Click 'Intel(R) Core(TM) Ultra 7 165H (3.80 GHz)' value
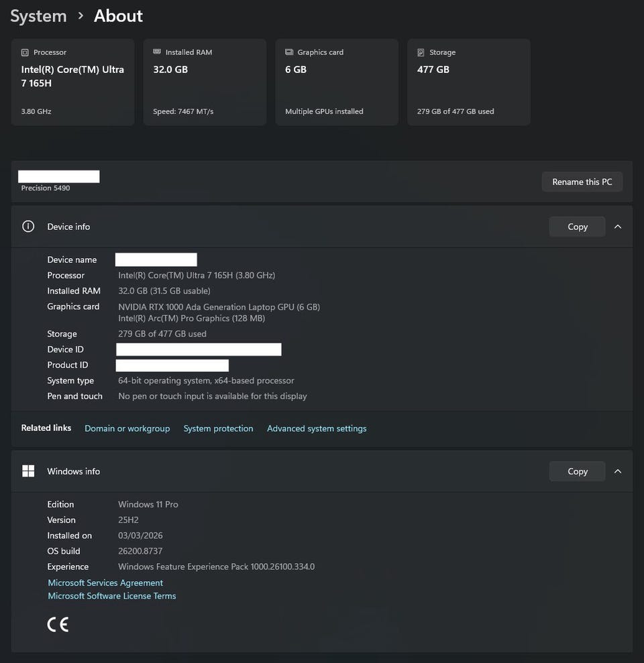The width and height of the screenshot is (644, 663). coord(197,276)
